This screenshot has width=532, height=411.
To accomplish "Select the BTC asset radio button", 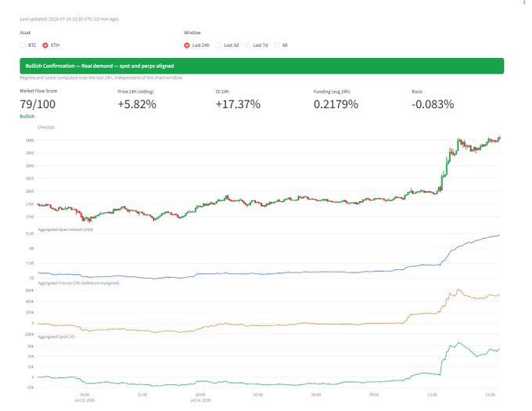I will [23, 45].
